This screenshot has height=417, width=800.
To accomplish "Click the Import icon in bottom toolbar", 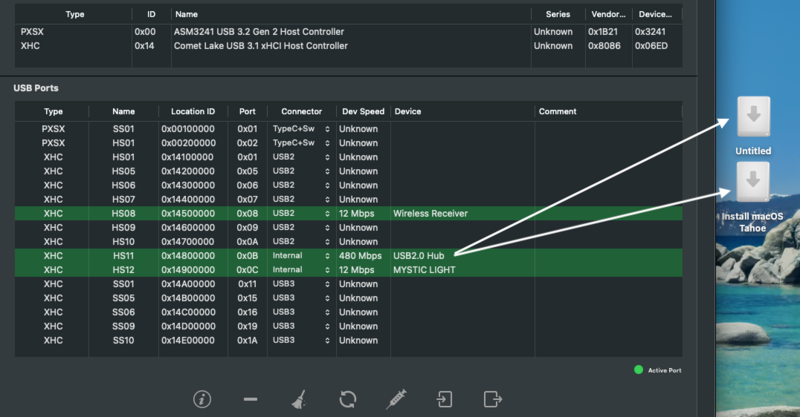I will (444, 399).
